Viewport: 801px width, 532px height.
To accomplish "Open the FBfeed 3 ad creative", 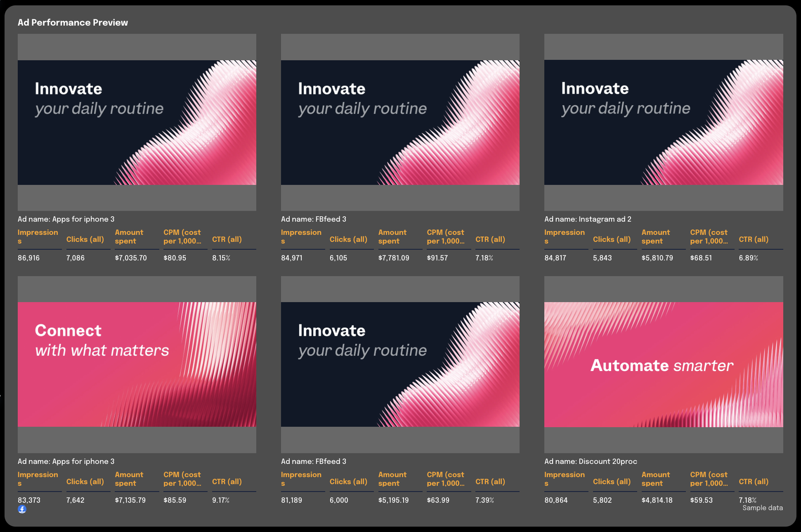I will (x=400, y=123).
